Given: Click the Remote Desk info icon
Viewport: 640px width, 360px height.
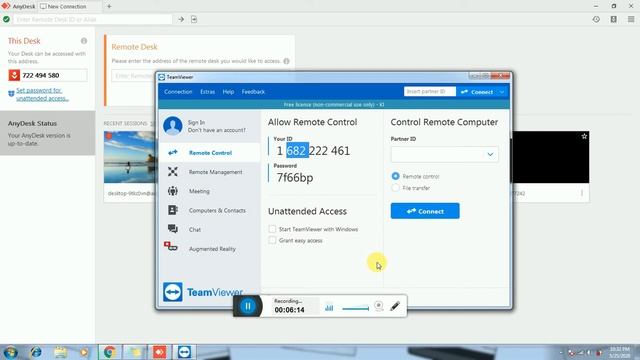Looking at the screenshot, I should tap(286, 61).
